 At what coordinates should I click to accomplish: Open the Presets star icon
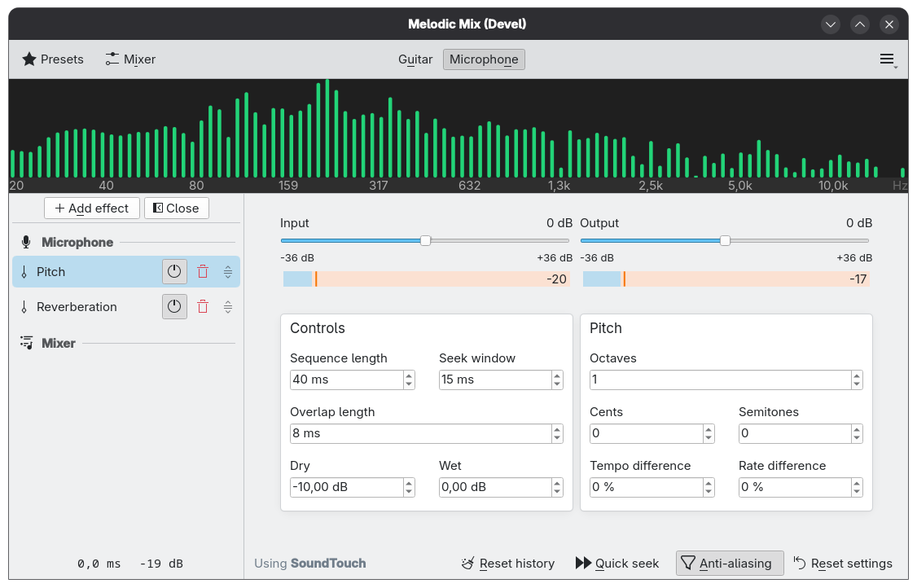[x=30, y=59]
